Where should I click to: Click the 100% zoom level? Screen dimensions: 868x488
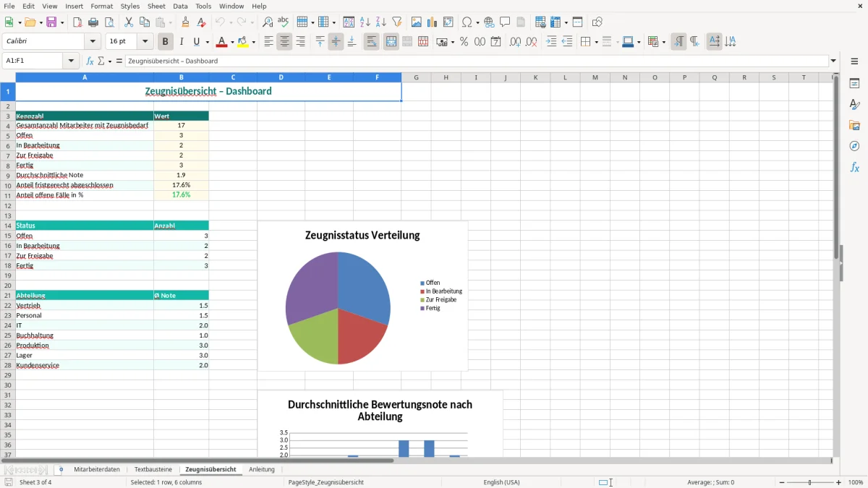856,482
